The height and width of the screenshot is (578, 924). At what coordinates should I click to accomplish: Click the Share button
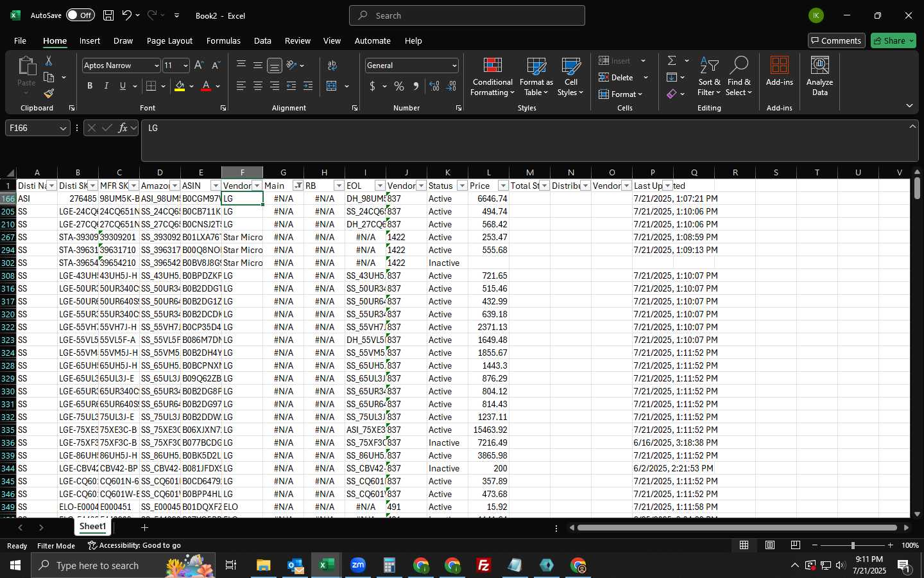click(x=893, y=40)
